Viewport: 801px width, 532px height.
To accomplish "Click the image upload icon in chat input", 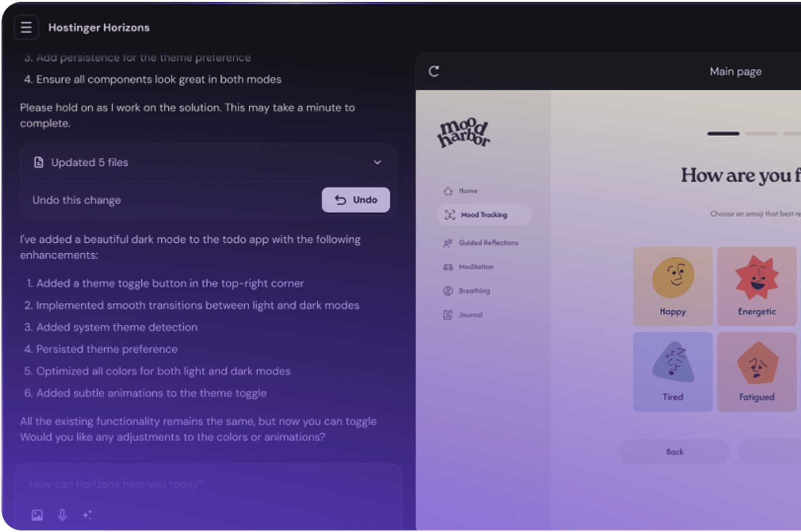I will coord(38,515).
